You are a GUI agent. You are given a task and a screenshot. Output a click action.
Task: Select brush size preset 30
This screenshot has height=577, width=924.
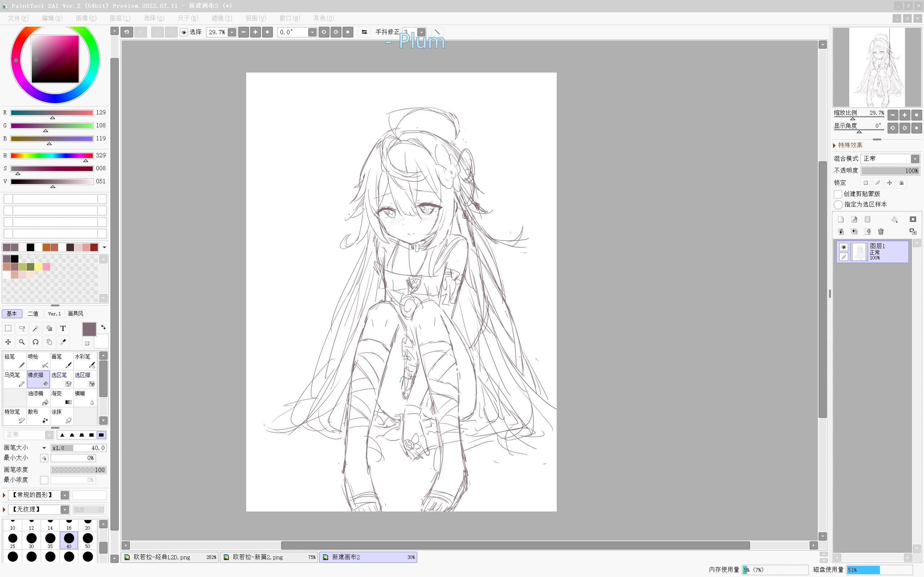31,540
